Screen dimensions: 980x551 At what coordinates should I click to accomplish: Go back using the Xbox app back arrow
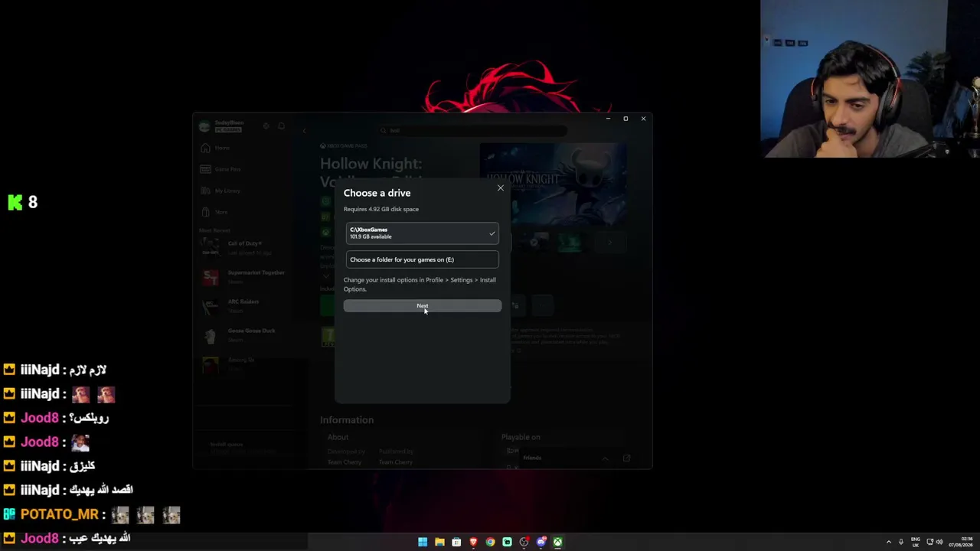click(x=304, y=131)
